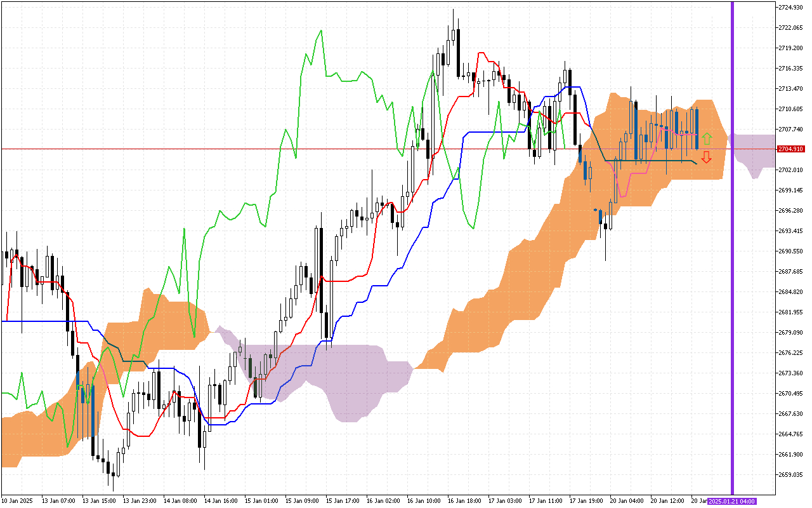
Task: Click the 20 Jan 04:00 time axis label
Action: [626, 501]
